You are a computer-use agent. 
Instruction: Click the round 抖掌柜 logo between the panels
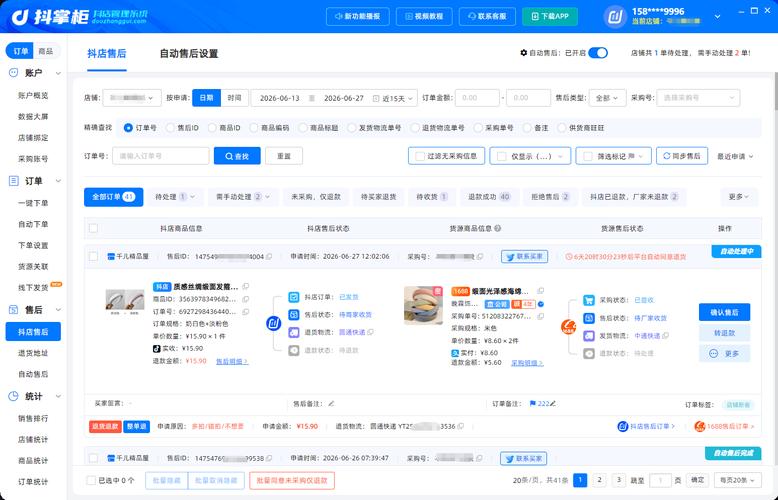(273, 324)
